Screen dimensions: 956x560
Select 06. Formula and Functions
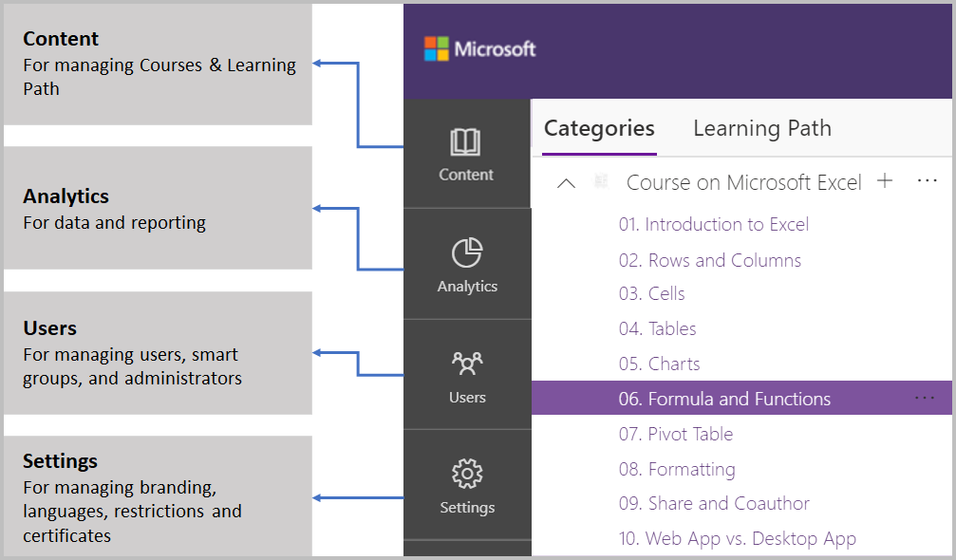tap(741, 399)
